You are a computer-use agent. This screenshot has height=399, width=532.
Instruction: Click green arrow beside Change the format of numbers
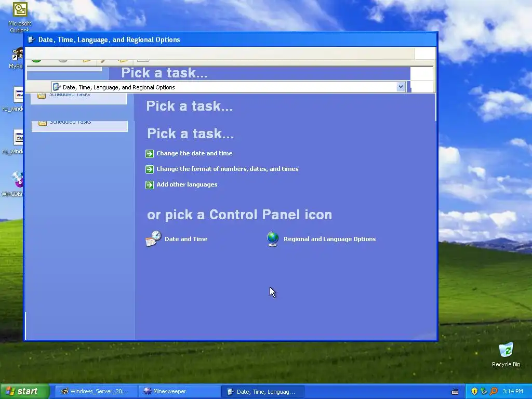pos(150,169)
